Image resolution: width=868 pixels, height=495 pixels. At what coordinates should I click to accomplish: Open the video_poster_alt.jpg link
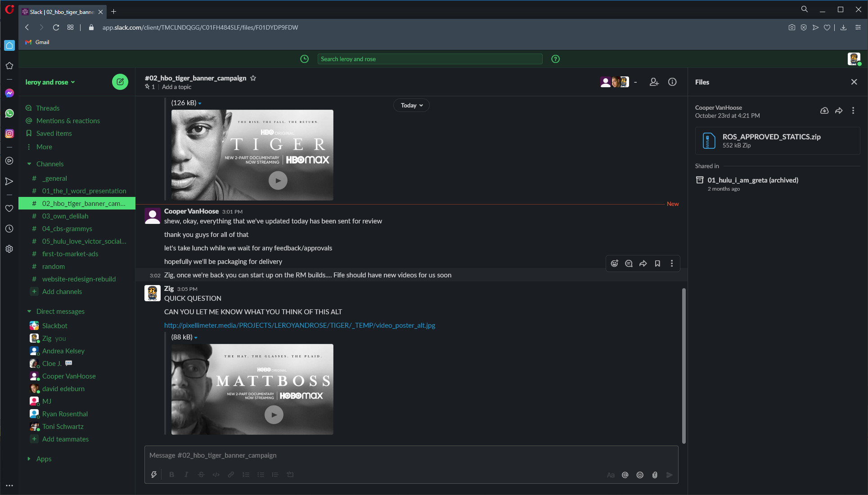coord(299,326)
